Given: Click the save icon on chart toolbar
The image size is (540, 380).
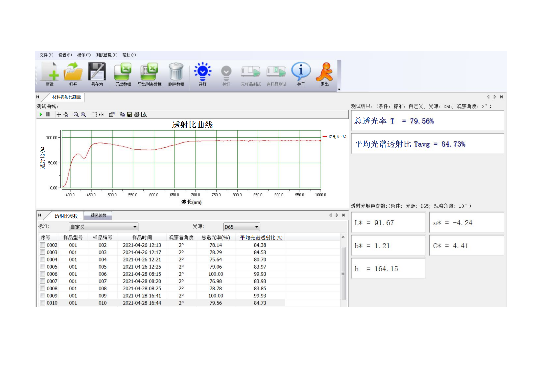Looking at the screenshot, I should click(x=129, y=114).
